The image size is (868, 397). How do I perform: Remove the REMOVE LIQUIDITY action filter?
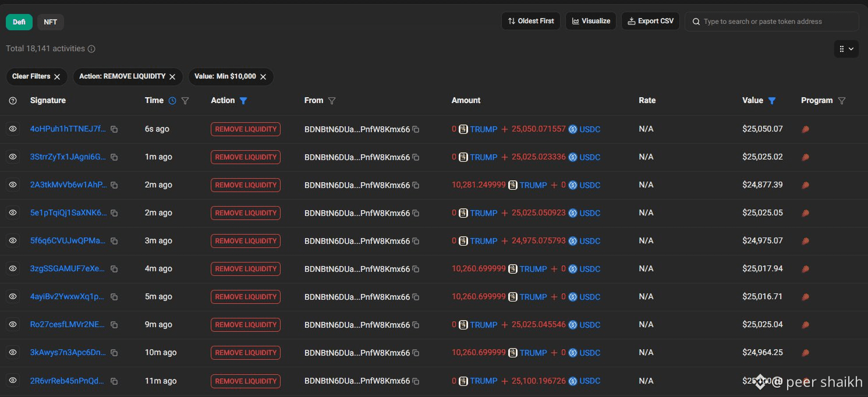click(x=172, y=77)
